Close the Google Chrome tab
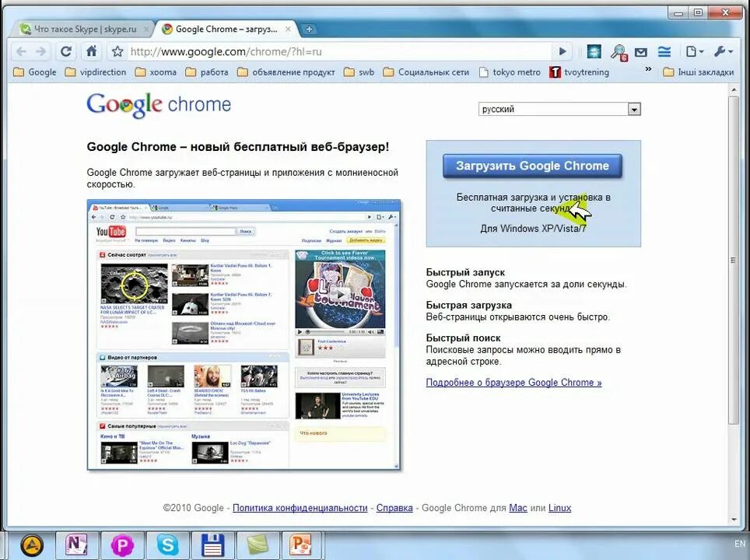The height and width of the screenshot is (560, 750). click(x=288, y=30)
